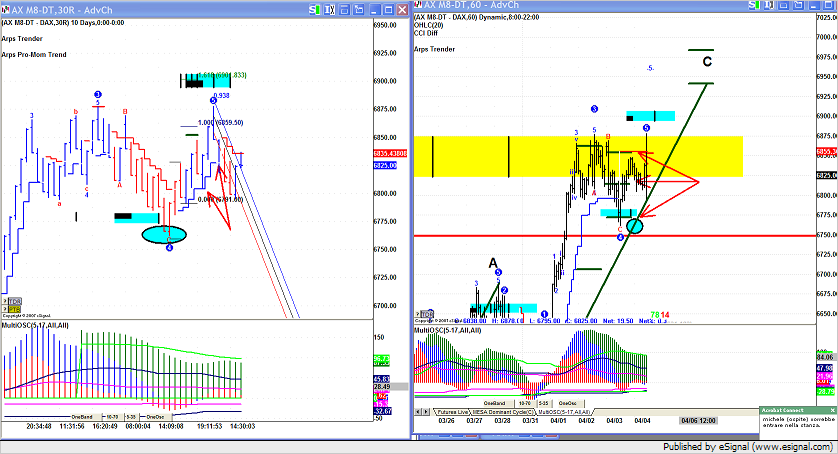Click the 04/06 12:00 time marker
This screenshot has height=454, width=838.
[700, 422]
